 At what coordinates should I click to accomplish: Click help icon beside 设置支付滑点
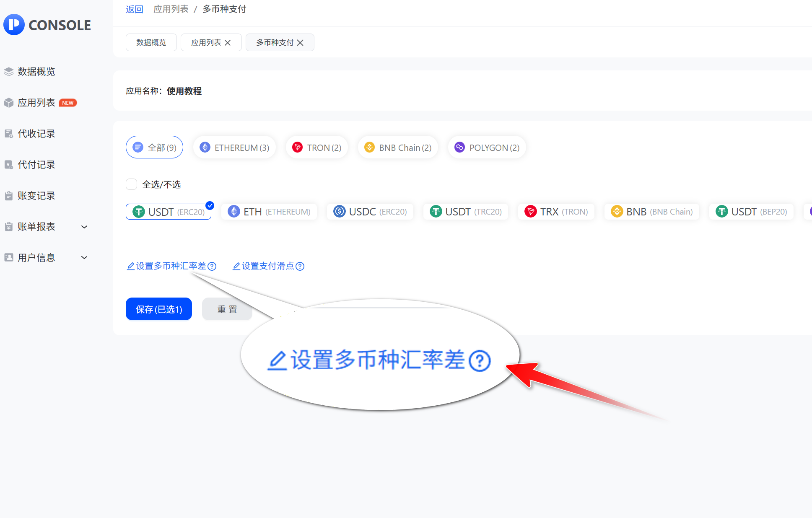tap(300, 266)
